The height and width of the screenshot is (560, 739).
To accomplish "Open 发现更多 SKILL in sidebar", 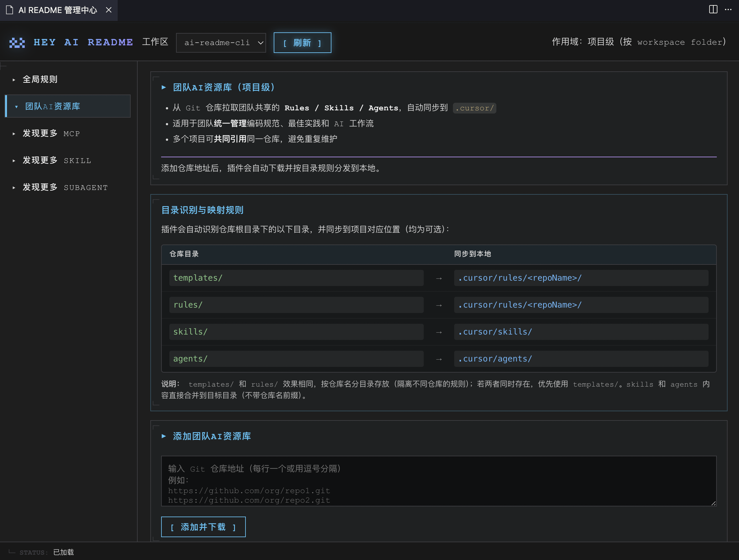I will [68, 161].
